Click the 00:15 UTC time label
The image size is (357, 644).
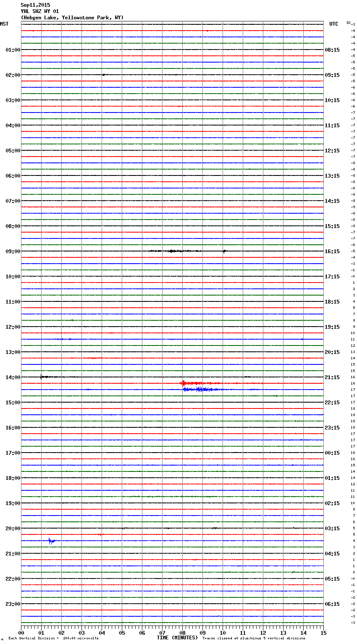point(332,453)
